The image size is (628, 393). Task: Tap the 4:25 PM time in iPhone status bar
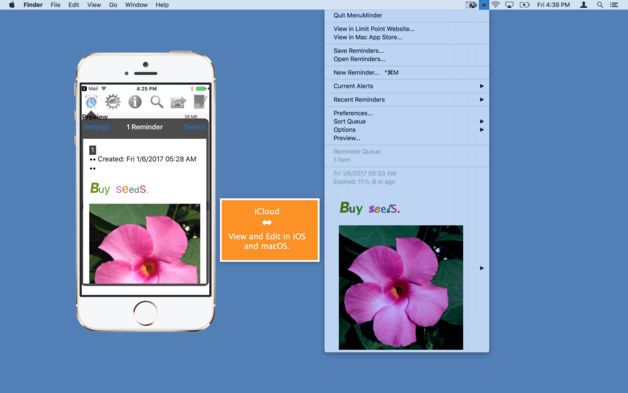pos(147,89)
